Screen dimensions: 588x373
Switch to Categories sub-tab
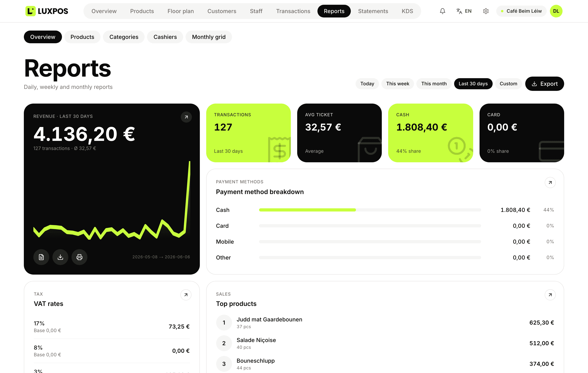124,37
